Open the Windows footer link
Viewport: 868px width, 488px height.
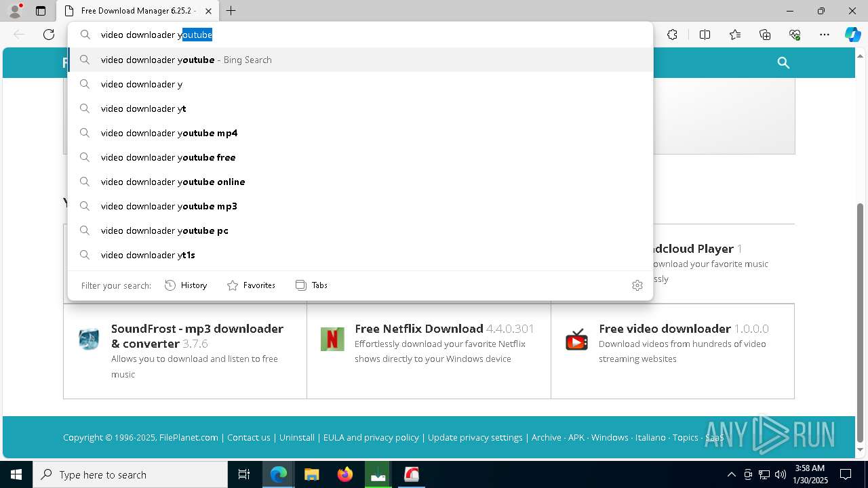click(610, 438)
